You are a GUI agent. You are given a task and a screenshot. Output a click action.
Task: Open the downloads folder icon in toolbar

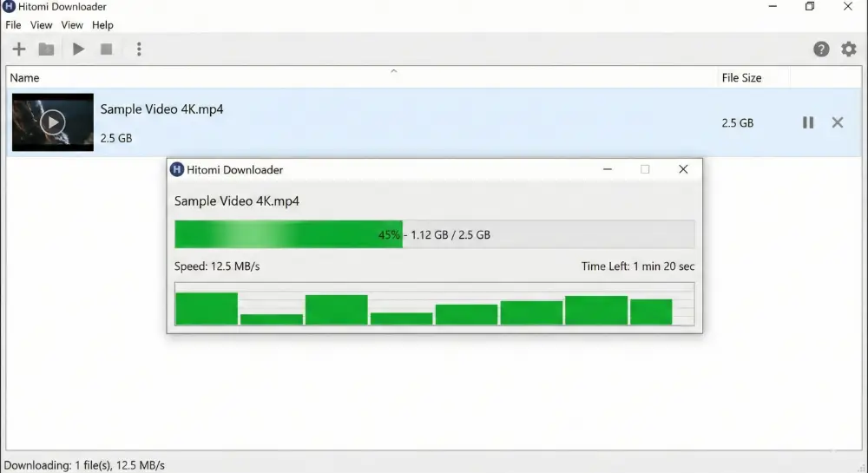click(47, 49)
